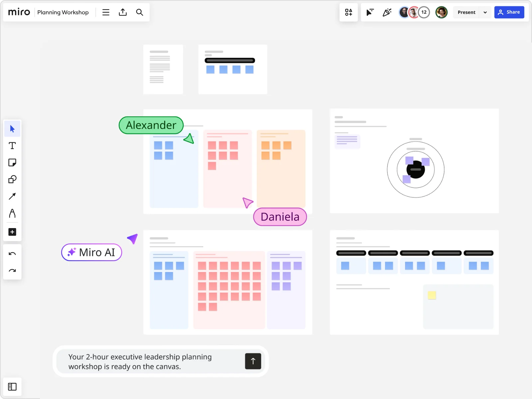Image resolution: width=532 pixels, height=399 pixels.
Task: Select the Connection line arrow tool
Action: pos(12,197)
